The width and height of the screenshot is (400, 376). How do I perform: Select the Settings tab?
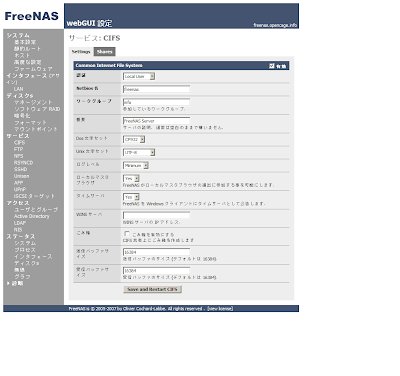click(x=81, y=52)
